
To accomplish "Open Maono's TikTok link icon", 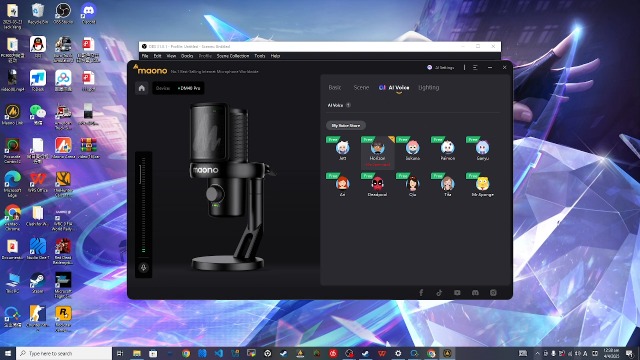I will point(439,293).
